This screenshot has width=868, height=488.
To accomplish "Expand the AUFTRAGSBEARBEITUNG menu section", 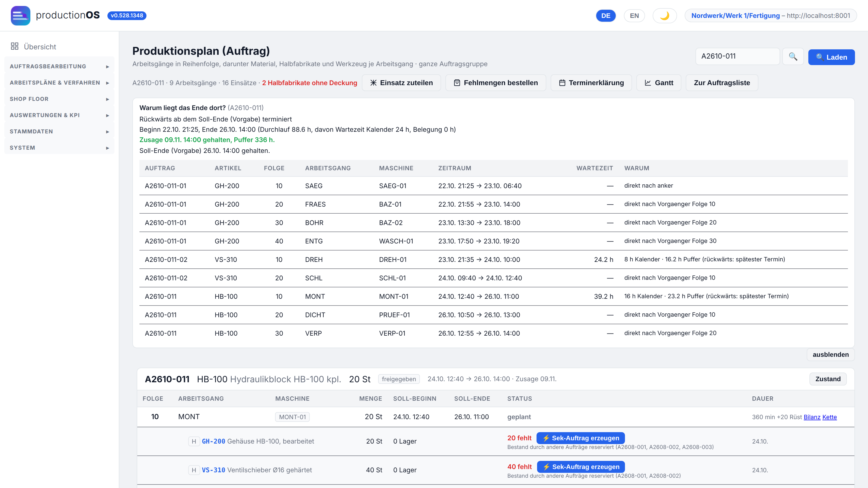I will tap(59, 66).
